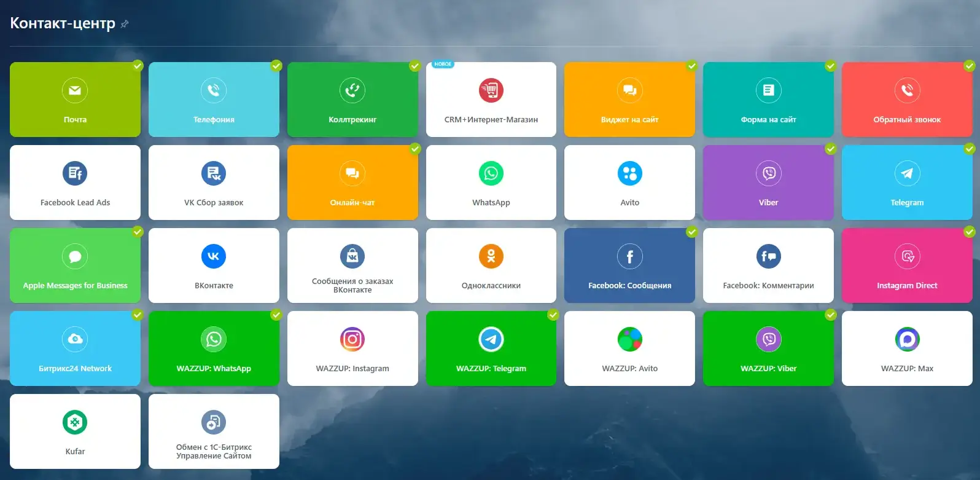The image size is (980, 480).
Task: Click the checkmark badge on Телефония tile
Action: [x=276, y=66]
